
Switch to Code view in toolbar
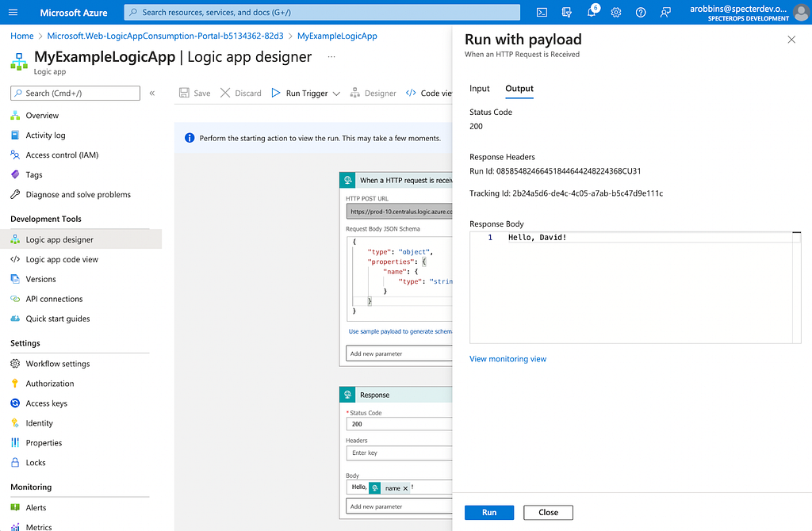click(x=429, y=94)
